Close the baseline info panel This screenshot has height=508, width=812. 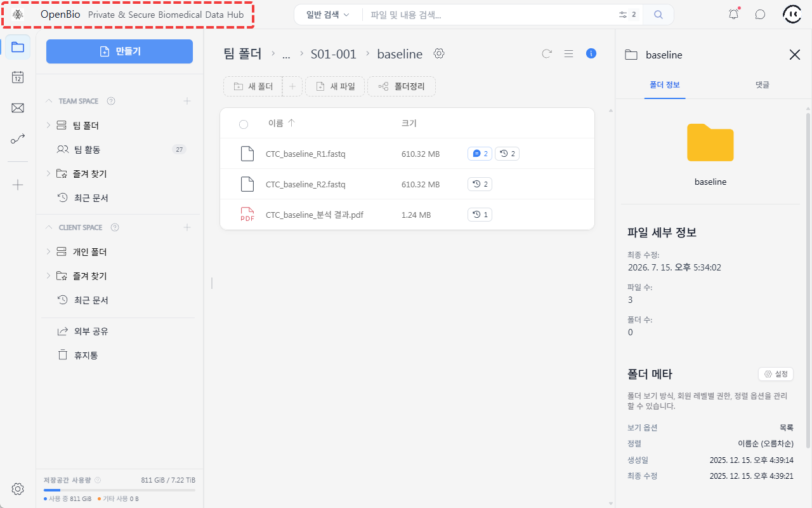[x=795, y=55]
